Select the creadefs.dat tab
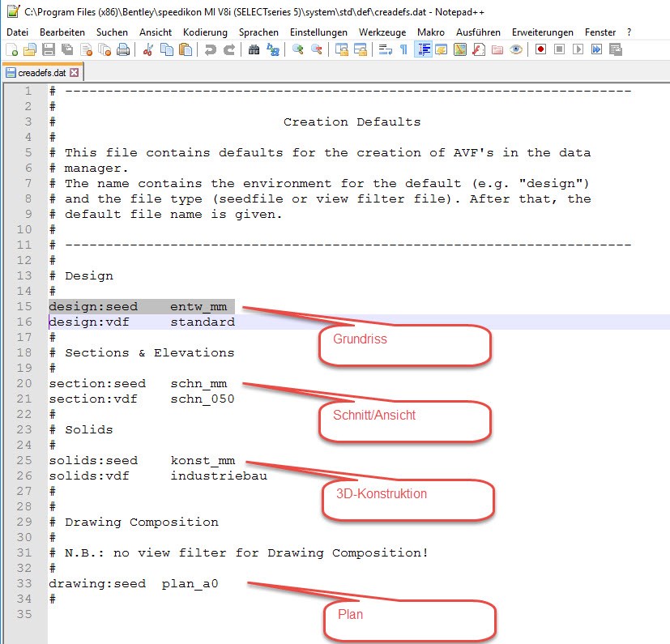 click(x=42, y=73)
